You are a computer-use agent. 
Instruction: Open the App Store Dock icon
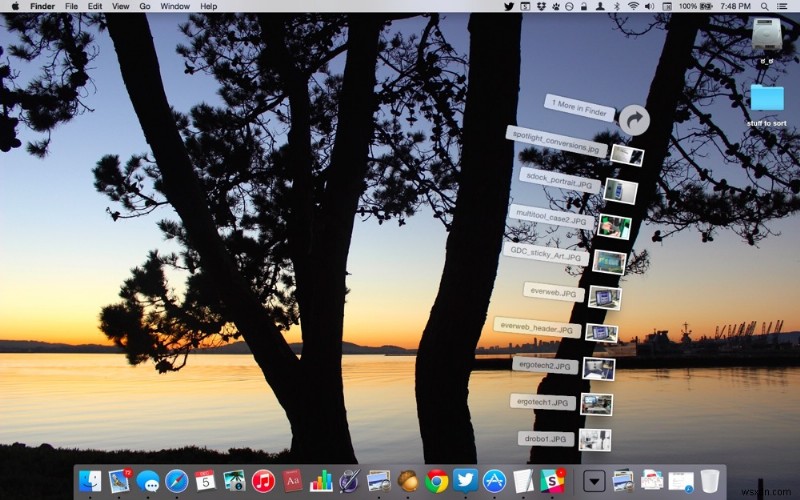494,481
